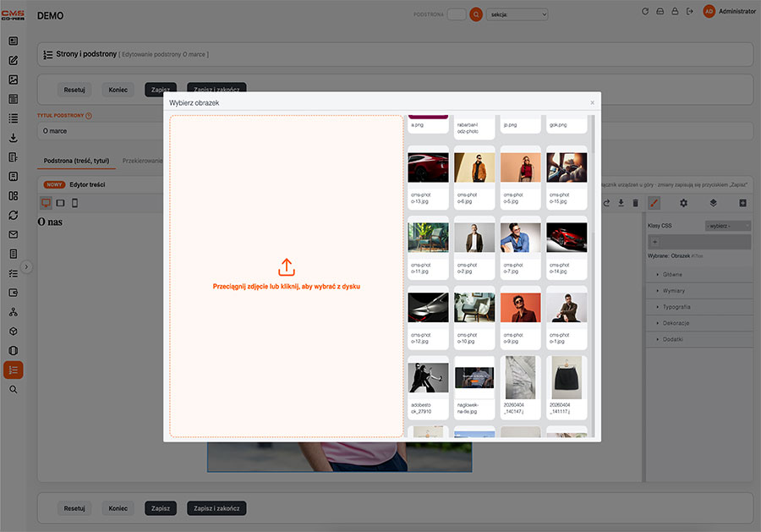Switch to Podstrona (treść, tytuł) tab
This screenshot has width=761, height=532.
76,161
